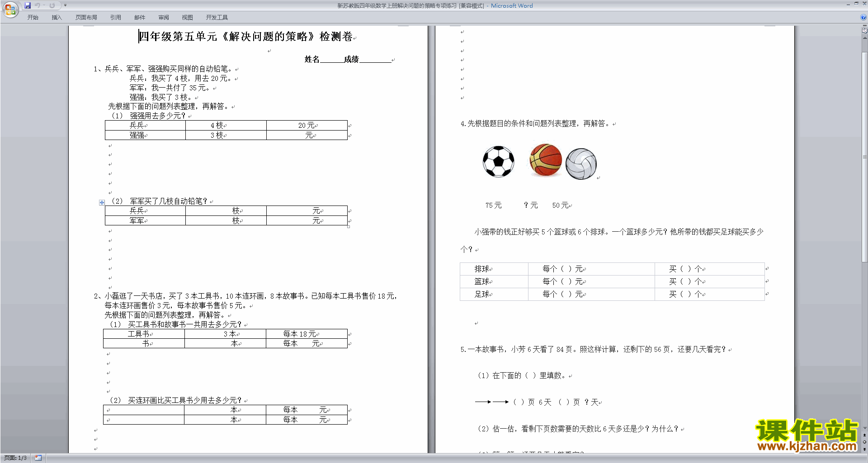Click the table cell '每本 18 元'
The image size is (868, 463).
tap(307, 334)
